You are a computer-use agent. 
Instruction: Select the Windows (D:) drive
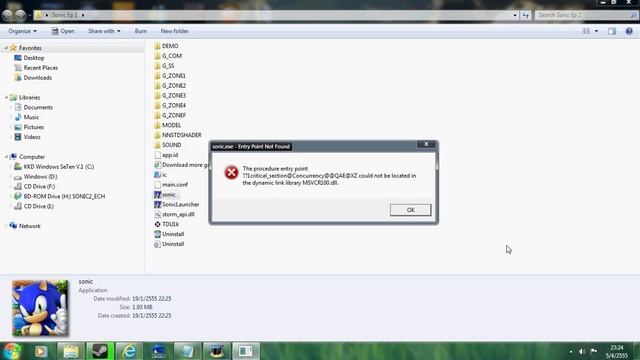pos(40,176)
